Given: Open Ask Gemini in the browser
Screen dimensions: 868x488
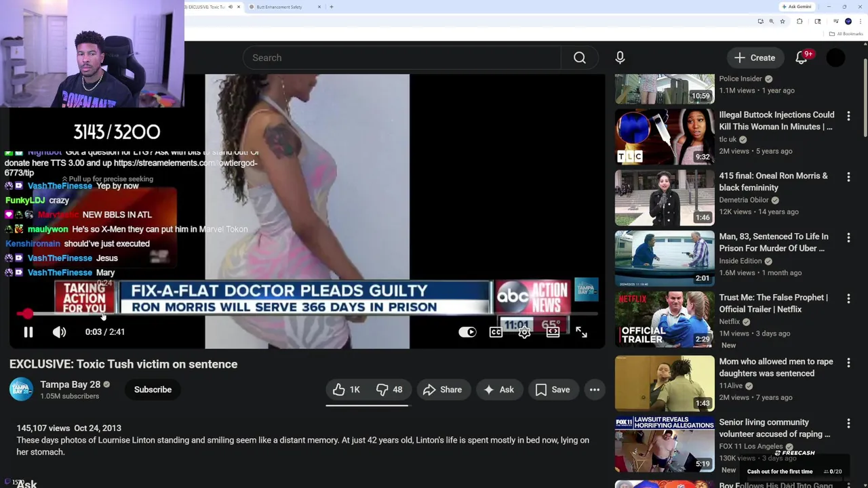Looking at the screenshot, I should tap(797, 7).
